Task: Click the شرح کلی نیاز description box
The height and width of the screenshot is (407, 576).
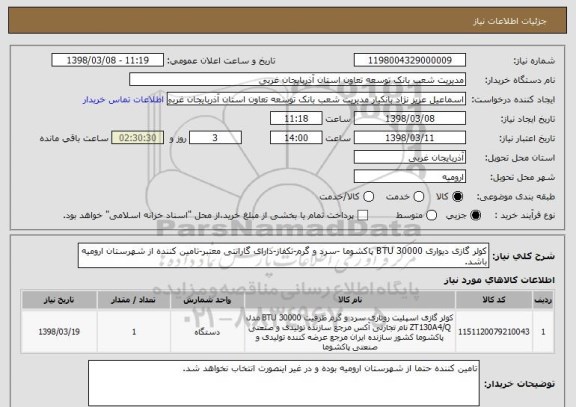Action: click(283, 256)
